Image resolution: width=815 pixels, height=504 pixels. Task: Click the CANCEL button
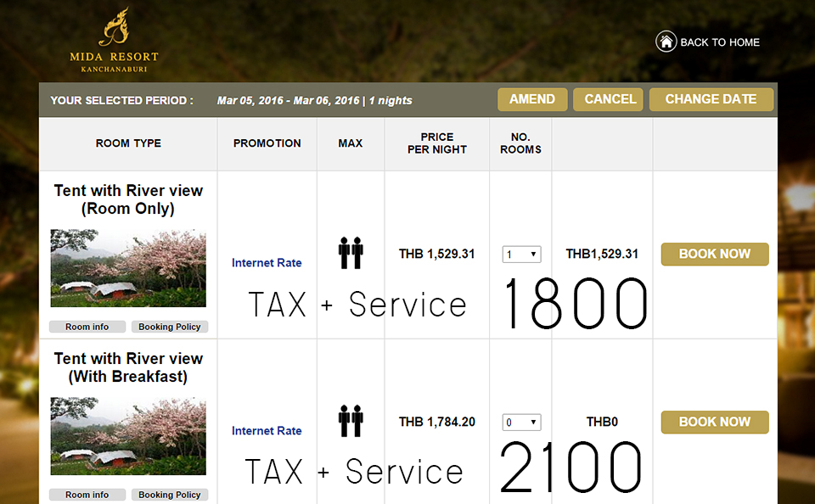click(608, 99)
